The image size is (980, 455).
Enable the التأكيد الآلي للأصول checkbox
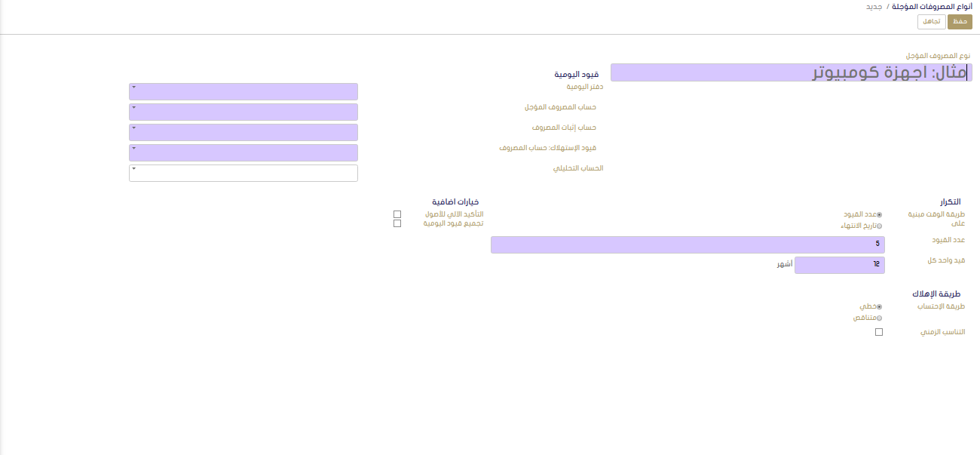pyautogui.click(x=397, y=214)
